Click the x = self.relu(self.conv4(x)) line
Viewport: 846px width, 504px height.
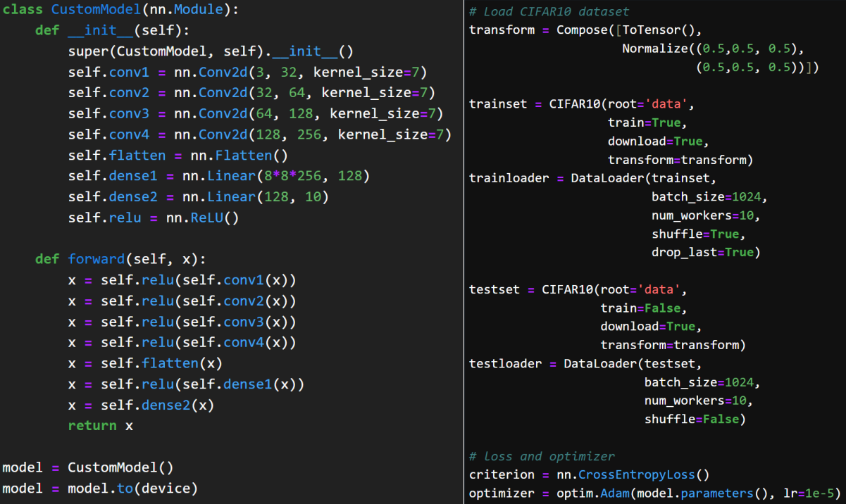pyautogui.click(x=182, y=342)
